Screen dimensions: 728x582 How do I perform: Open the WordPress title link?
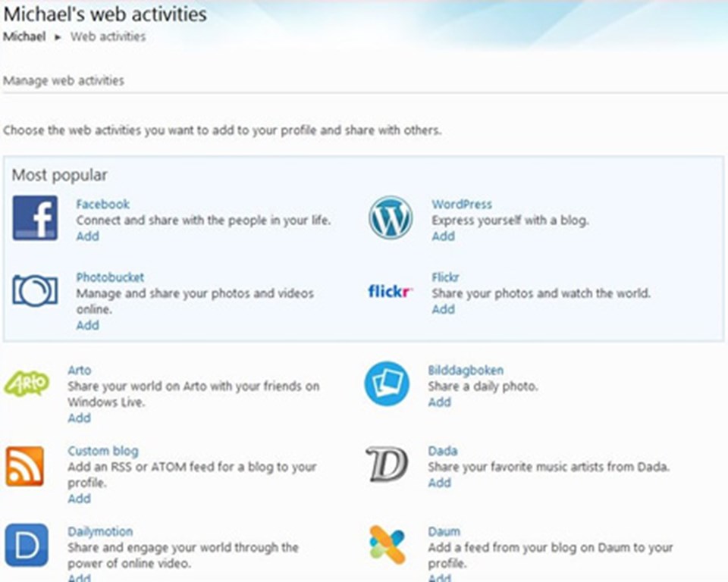[462, 204]
